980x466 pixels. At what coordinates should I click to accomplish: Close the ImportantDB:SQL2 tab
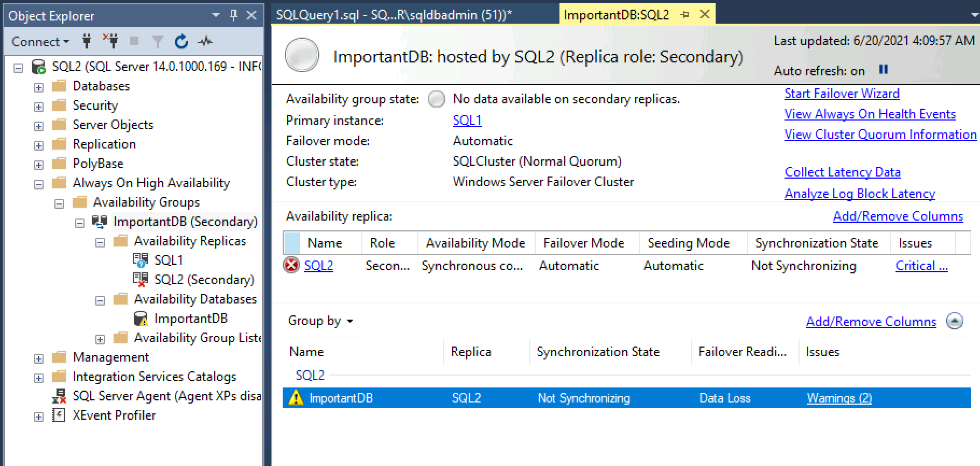tap(704, 15)
